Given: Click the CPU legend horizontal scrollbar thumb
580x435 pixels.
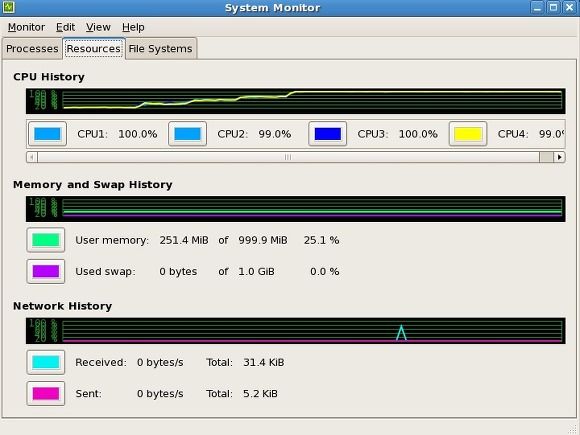Looking at the screenshot, I should click(x=288, y=157).
